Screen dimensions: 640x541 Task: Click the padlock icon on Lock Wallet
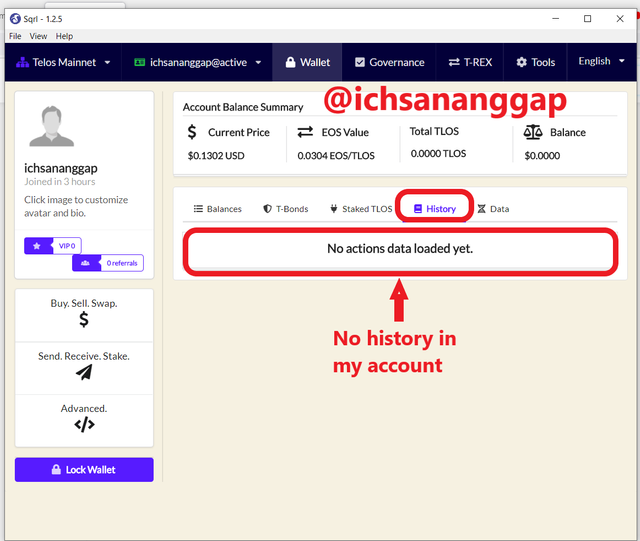[x=56, y=470]
